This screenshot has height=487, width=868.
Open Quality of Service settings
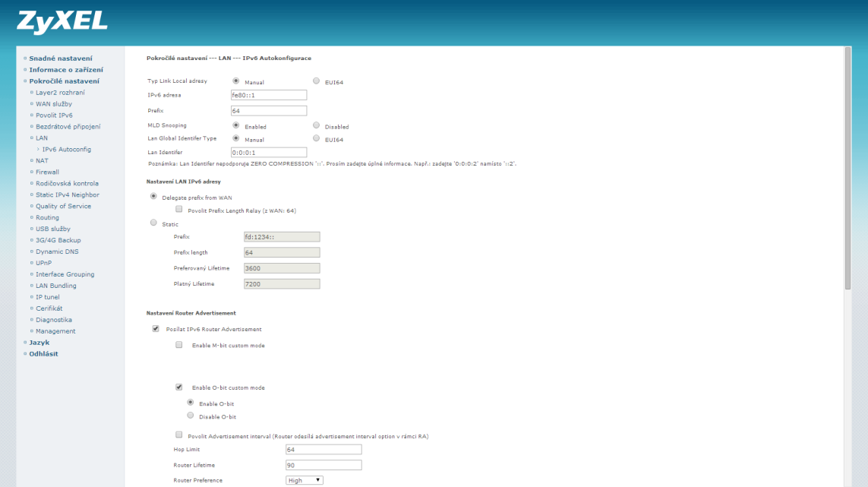click(x=63, y=206)
